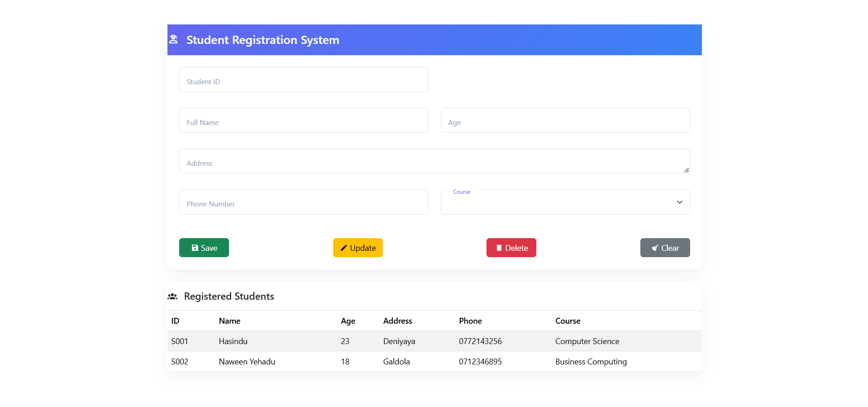The image size is (868, 407).
Task: Click the student graduate icon in header
Action: click(173, 39)
